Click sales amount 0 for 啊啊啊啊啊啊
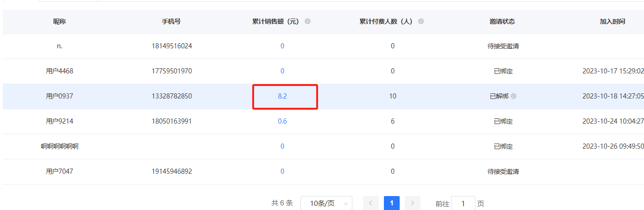Viewport: 644px width, 210px height. 282,146
